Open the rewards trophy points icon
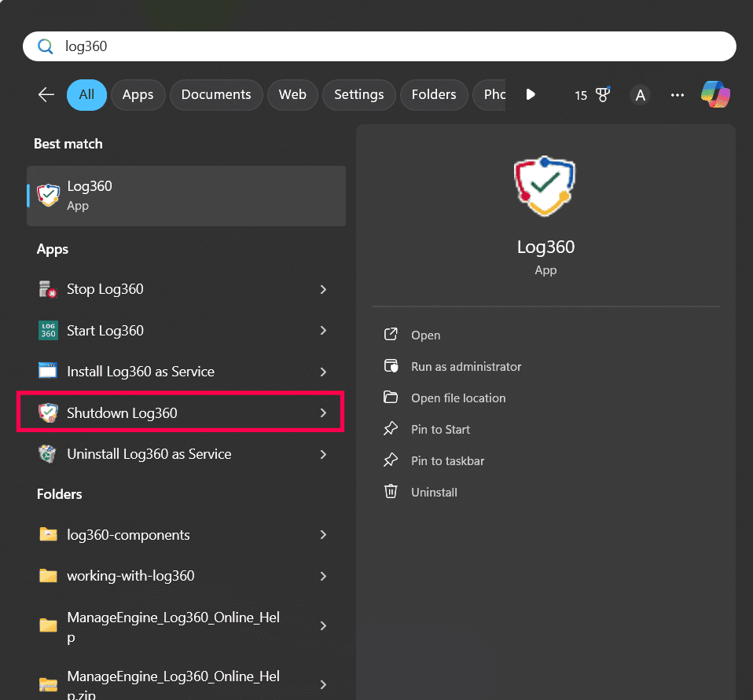 tap(603, 94)
